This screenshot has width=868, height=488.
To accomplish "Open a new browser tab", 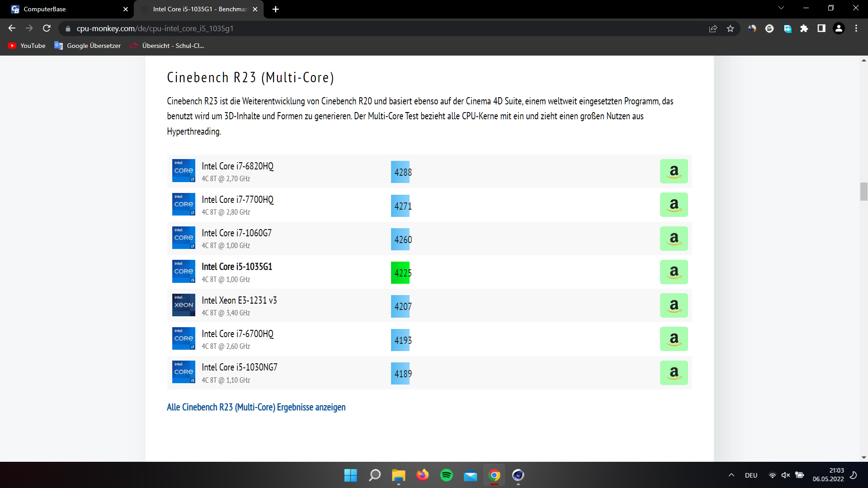I will [275, 9].
